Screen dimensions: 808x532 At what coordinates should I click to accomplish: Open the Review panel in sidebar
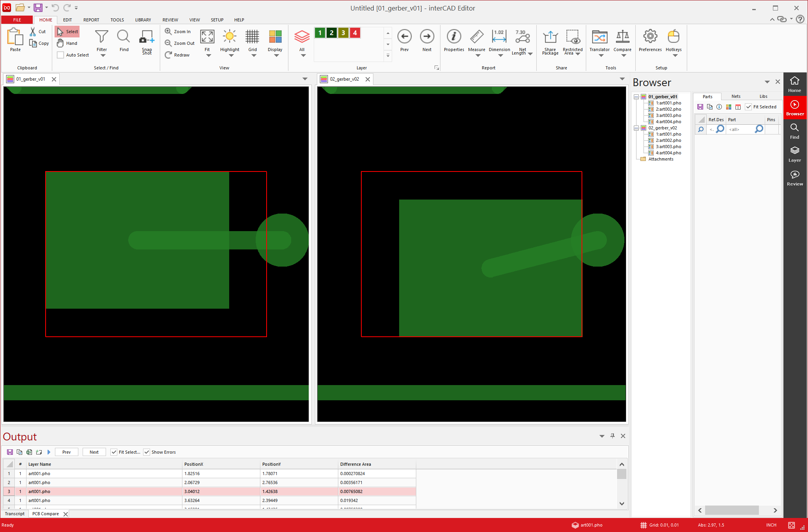[x=794, y=178]
